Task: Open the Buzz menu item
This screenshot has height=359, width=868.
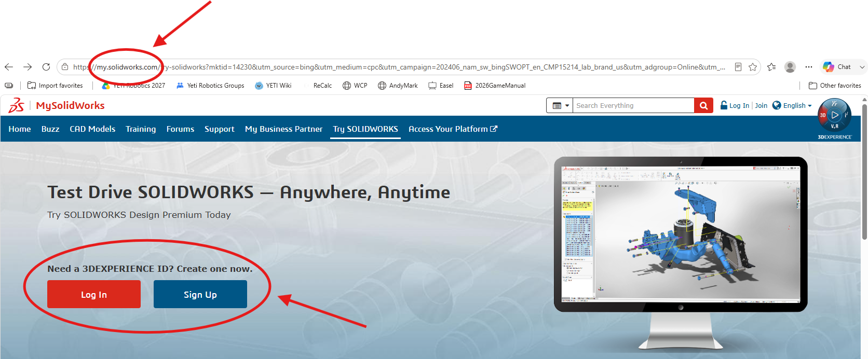Action: tap(50, 129)
